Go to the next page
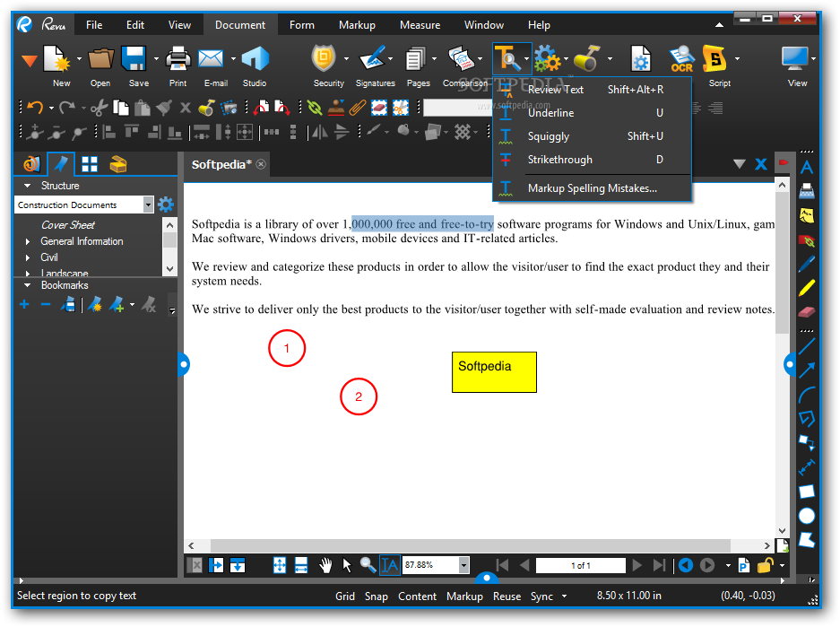The width and height of the screenshot is (840, 627). (637, 565)
